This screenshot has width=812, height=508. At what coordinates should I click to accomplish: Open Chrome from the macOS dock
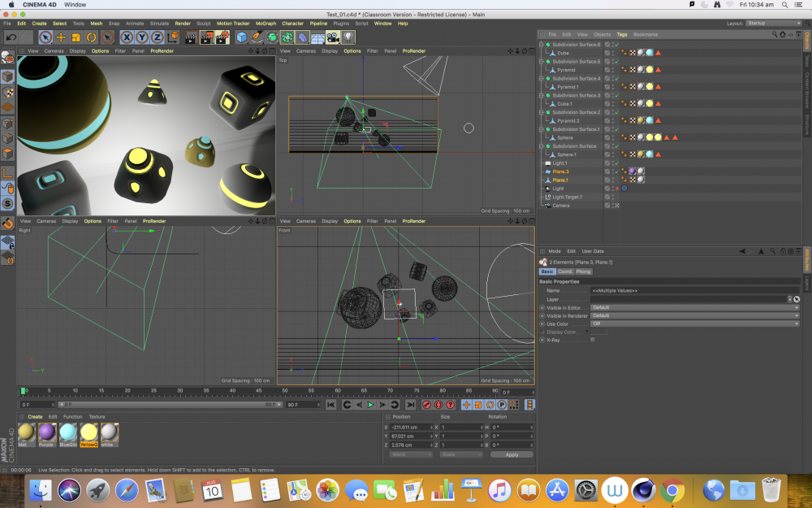coord(671,490)
